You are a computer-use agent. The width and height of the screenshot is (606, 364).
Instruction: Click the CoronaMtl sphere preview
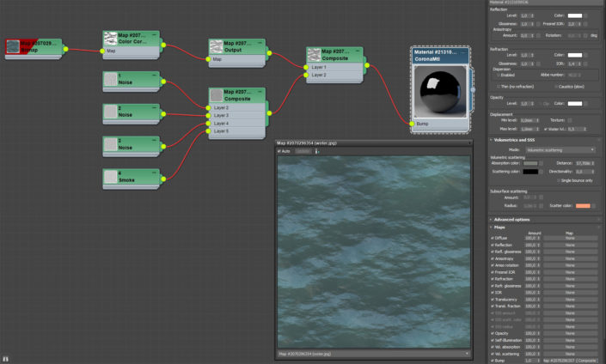440,93
